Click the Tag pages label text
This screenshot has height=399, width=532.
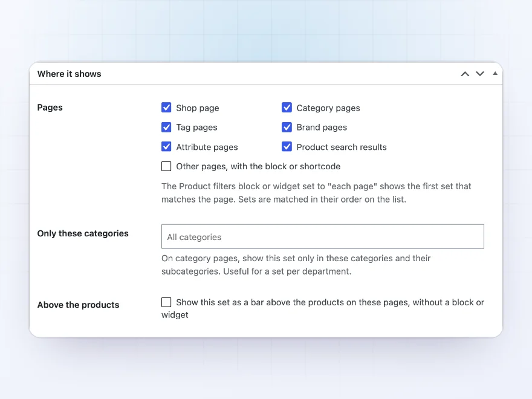coord(196,128)
